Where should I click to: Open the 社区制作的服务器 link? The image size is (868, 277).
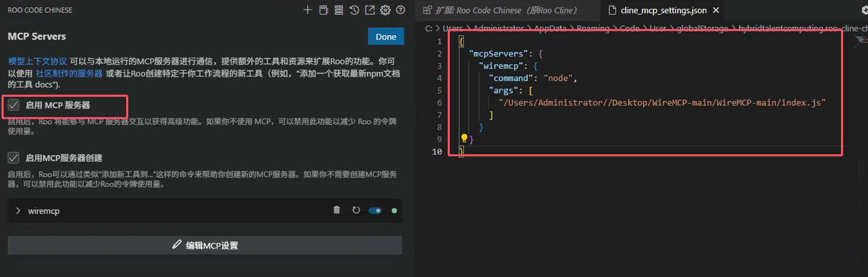69,73
